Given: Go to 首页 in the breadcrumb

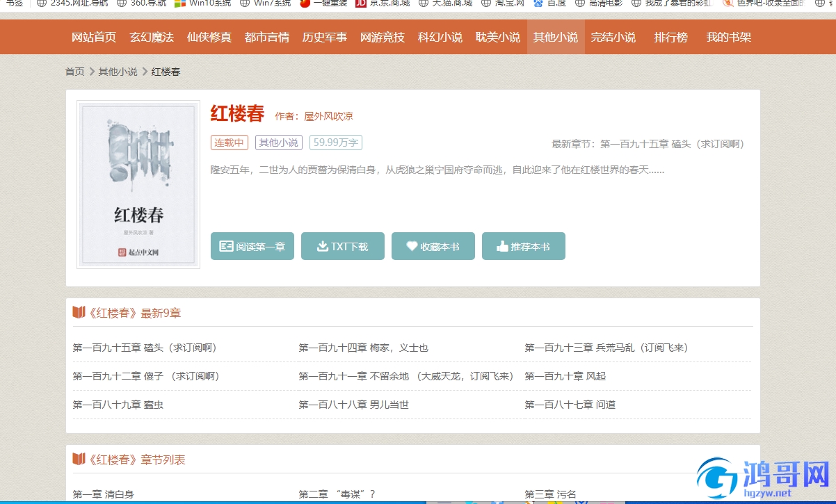Looking at the screenshot, I should tap(75, 72).
